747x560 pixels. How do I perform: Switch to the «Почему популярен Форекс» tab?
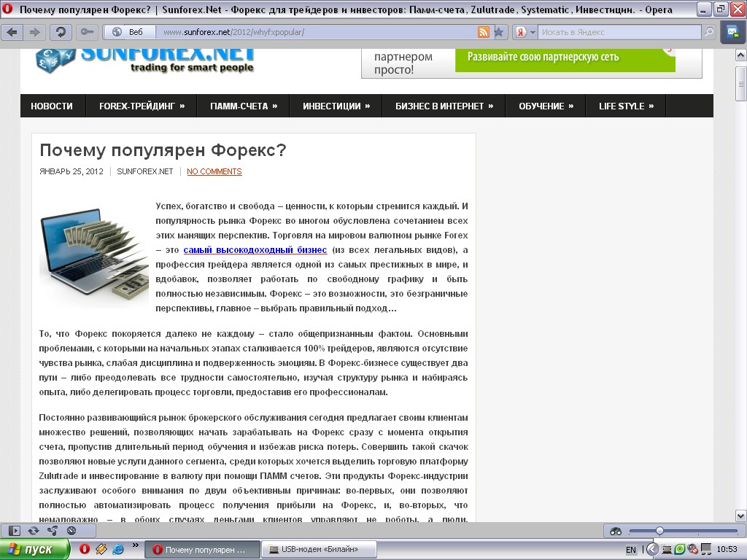pyautogui.click(x=202, y=548)
